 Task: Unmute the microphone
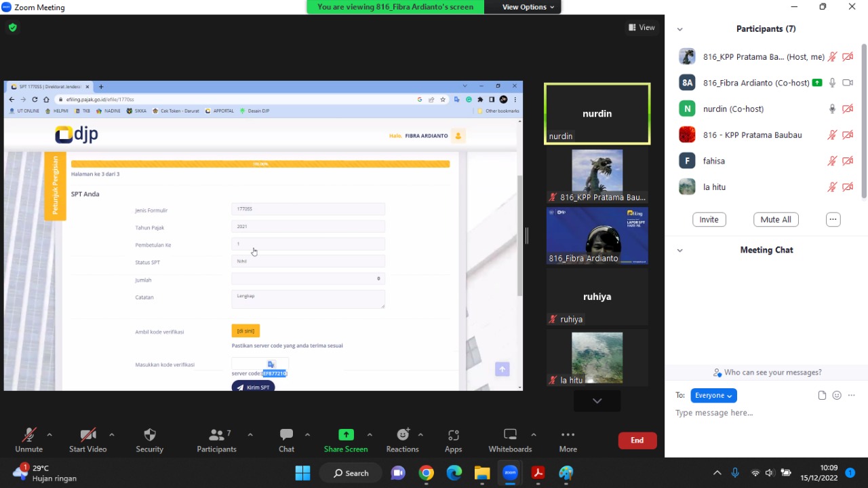(29, 435)
